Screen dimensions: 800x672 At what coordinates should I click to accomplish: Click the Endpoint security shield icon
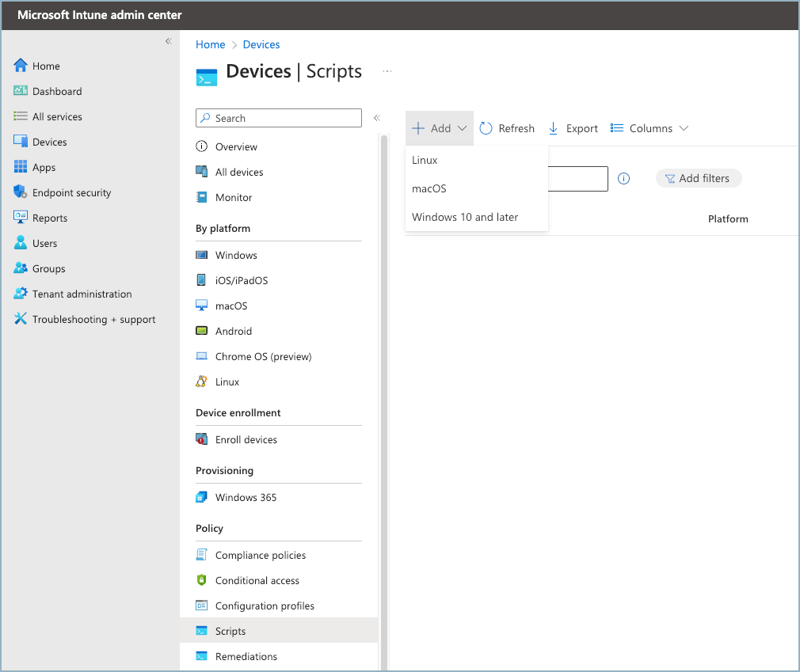(21, 192)
